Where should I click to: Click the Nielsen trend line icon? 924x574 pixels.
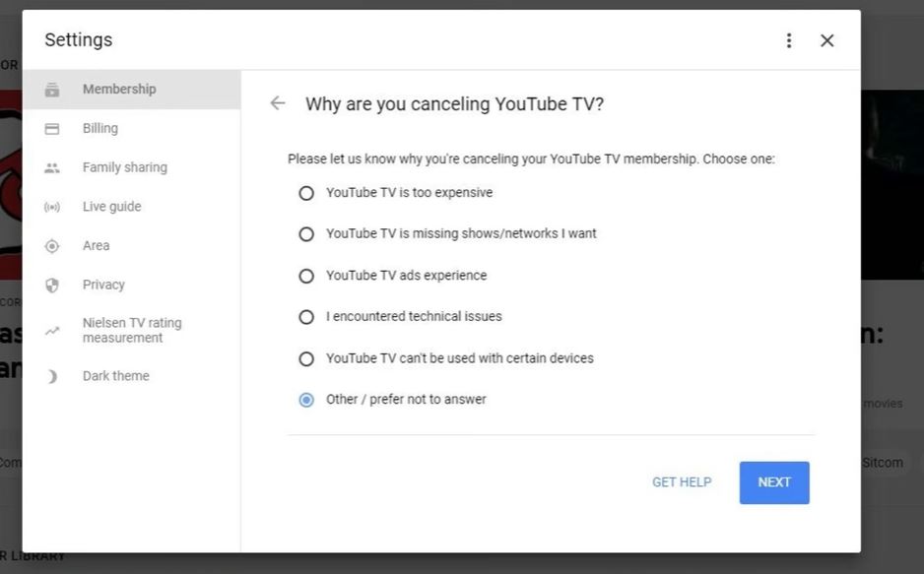click(52, 330)
